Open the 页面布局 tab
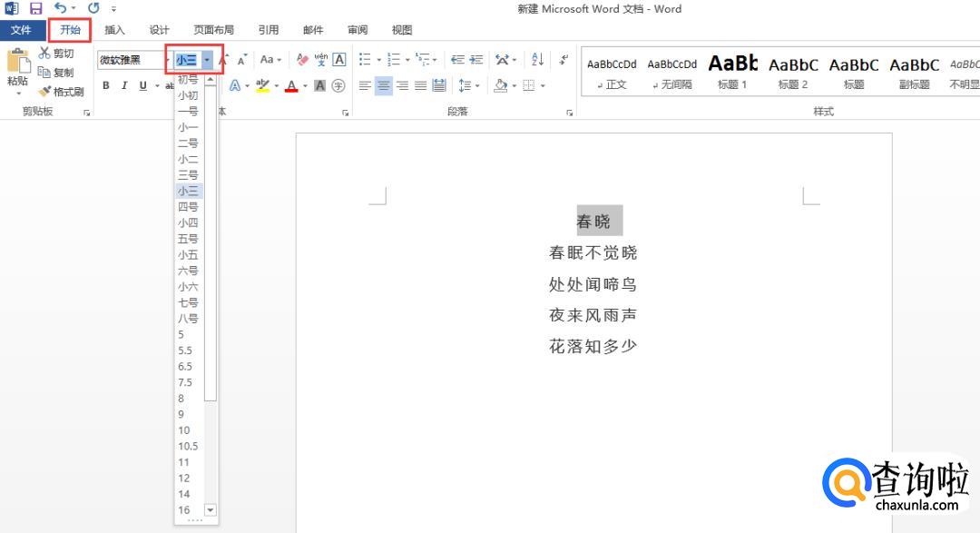The width and height of the screenshot is (980, 533). point(213,30)
